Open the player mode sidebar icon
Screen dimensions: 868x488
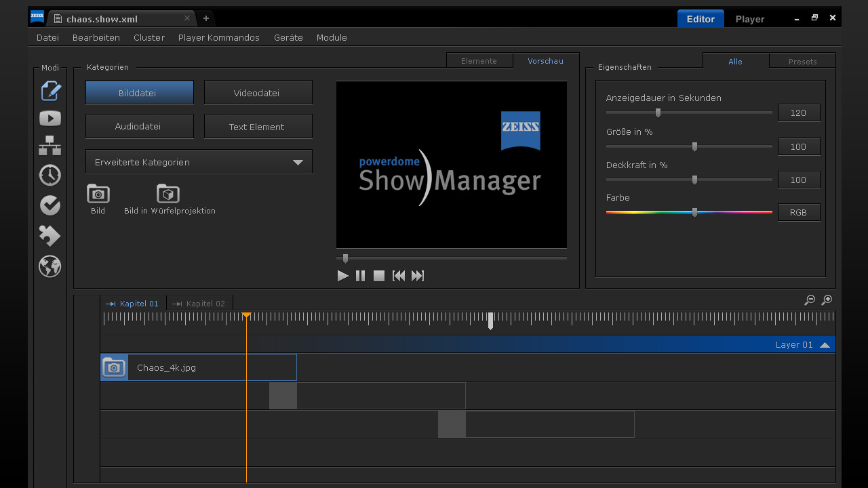[x=50, y=118]
